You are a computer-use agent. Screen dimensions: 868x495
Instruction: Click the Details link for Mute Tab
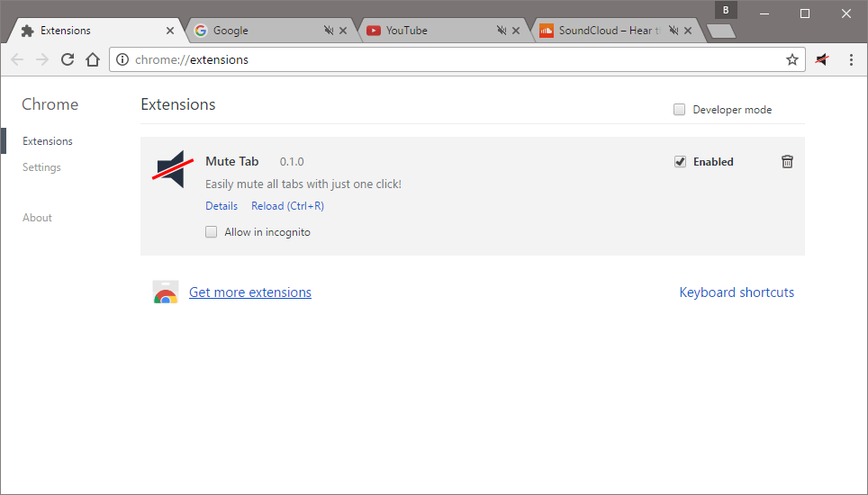coord(222,206)
